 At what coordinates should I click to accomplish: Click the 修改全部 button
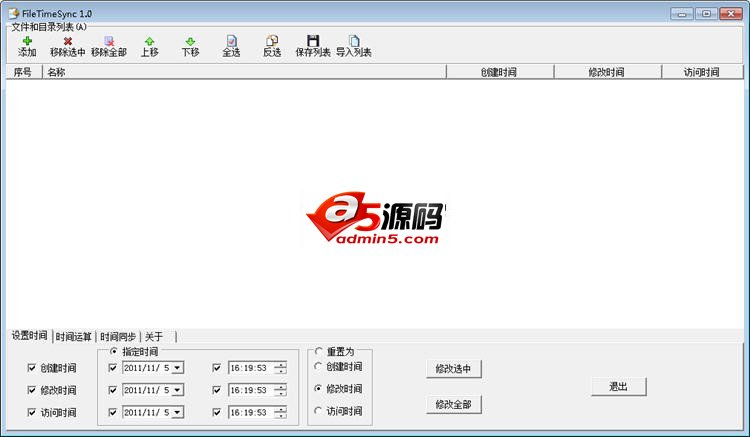453,404
